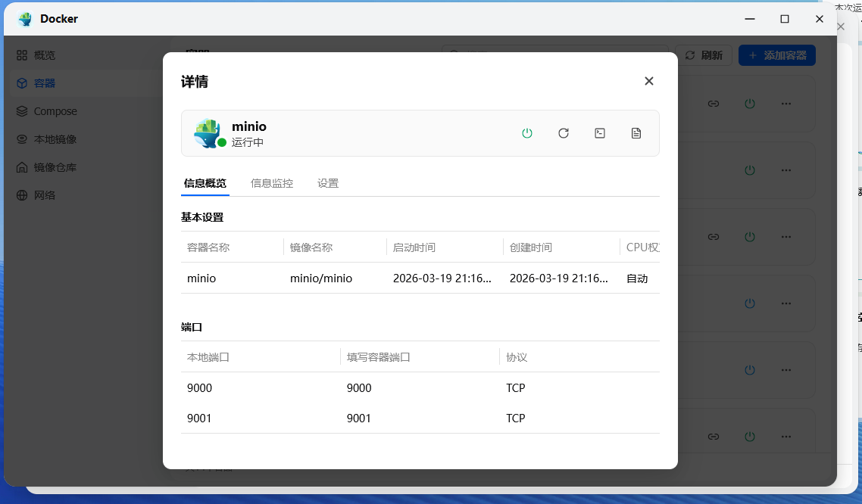Image resolution: width=862 pixels, height=504 pixels.
Task: Click TCP protocol in the 9001 row
Action: [x=516, y=418]
